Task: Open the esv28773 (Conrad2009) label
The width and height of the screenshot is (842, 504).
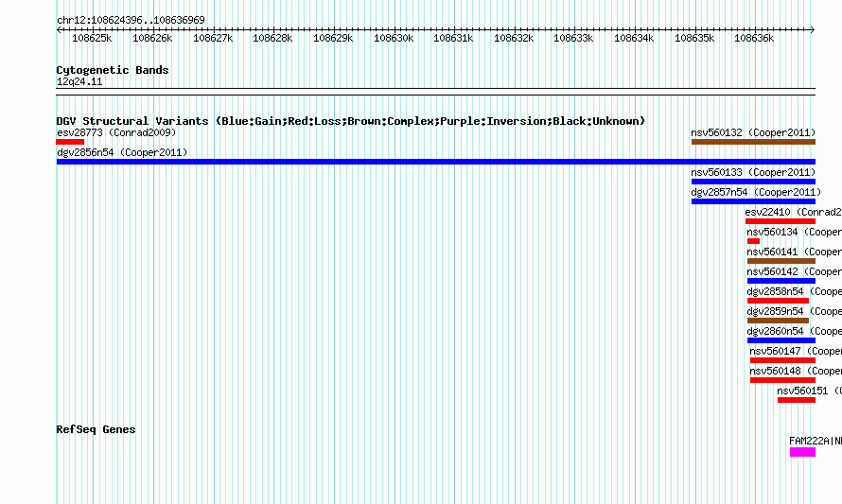Action: [x=116, y=132]
